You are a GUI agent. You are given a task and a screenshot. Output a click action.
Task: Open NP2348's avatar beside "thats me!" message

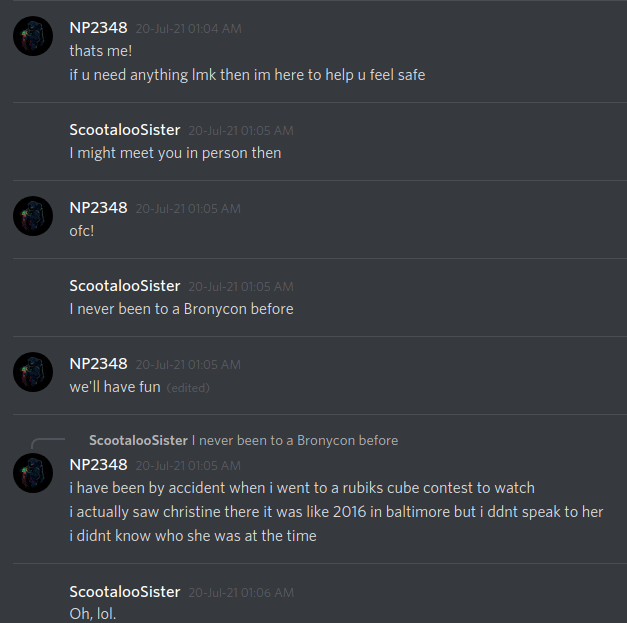coord(33,36)
